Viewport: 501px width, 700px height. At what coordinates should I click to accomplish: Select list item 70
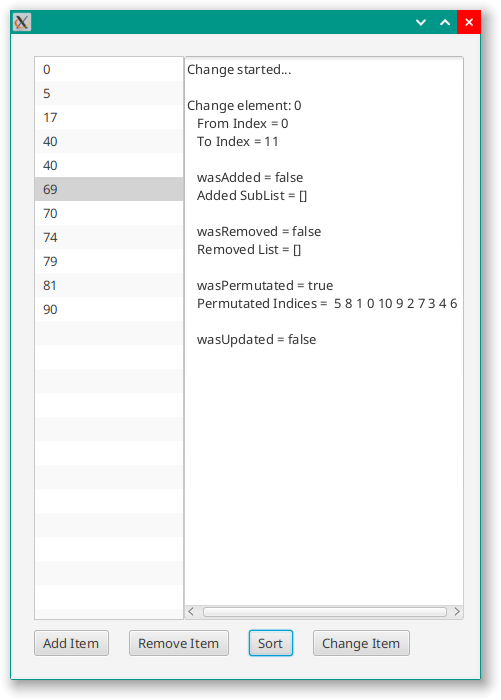(109, 213)
